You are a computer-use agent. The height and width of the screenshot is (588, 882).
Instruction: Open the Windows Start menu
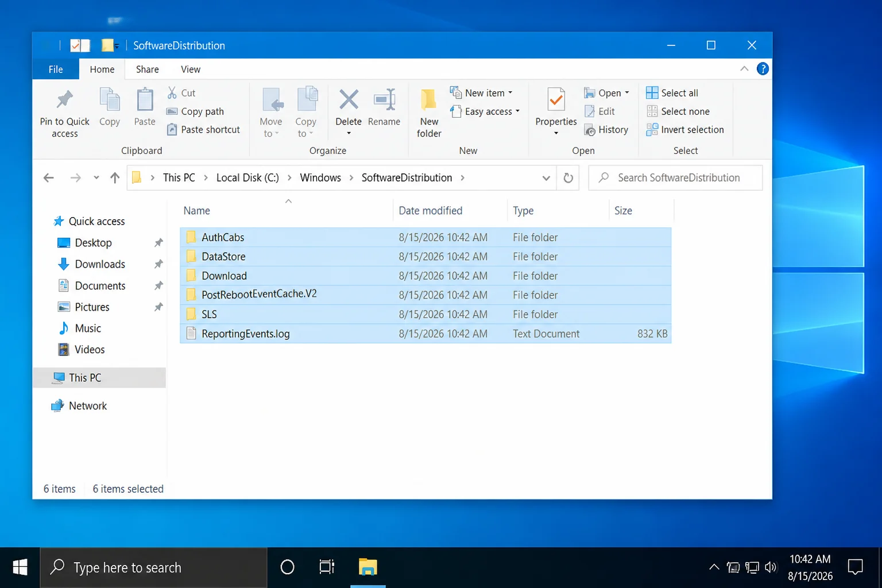click(20, 568)
